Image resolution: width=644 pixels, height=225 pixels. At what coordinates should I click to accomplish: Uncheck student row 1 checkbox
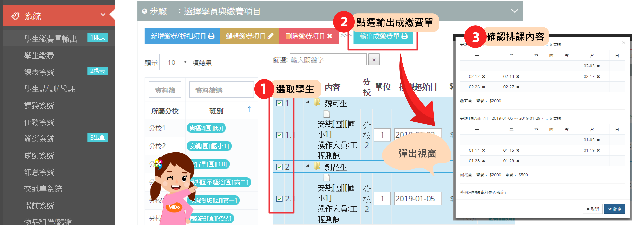point(280,103)
